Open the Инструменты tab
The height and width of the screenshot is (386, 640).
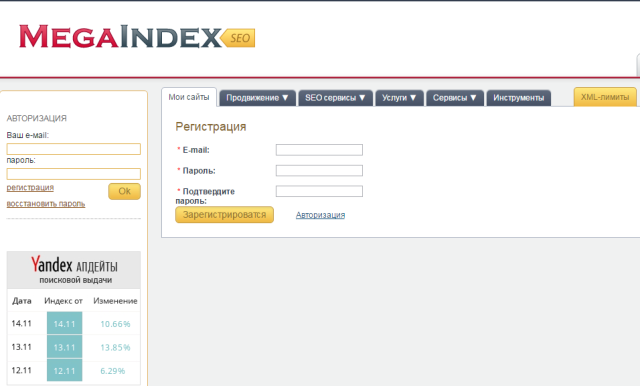[x=518, y=98]
